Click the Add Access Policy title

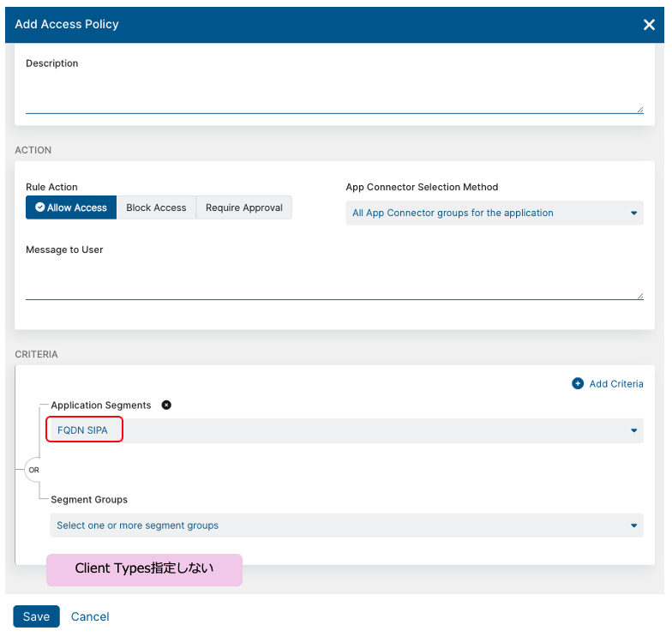[x=67, y=24]
